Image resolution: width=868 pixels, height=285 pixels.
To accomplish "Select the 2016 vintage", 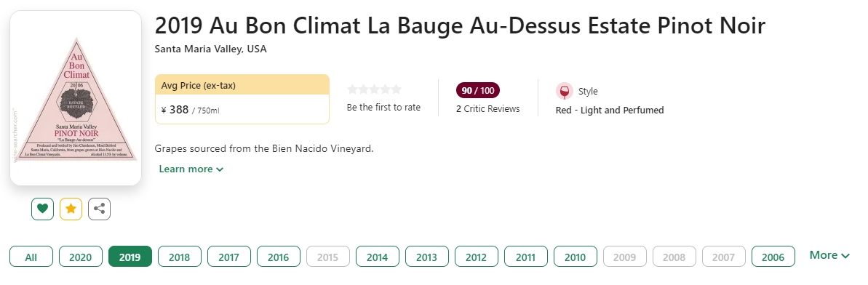I will pyautogui.click(x=279, y=257).
